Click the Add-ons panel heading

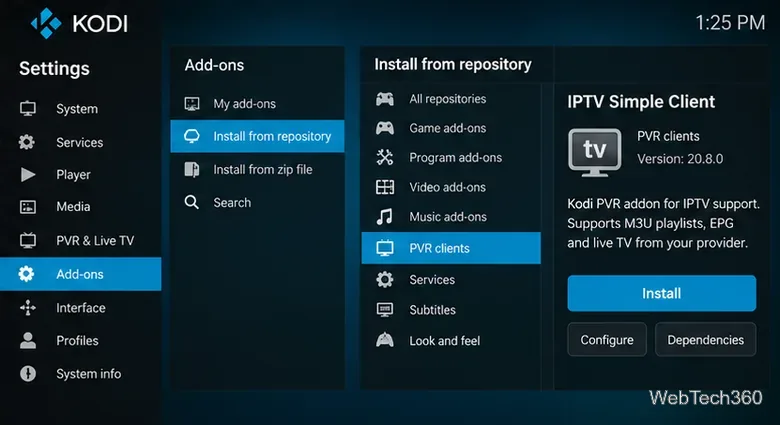(214, 65)
